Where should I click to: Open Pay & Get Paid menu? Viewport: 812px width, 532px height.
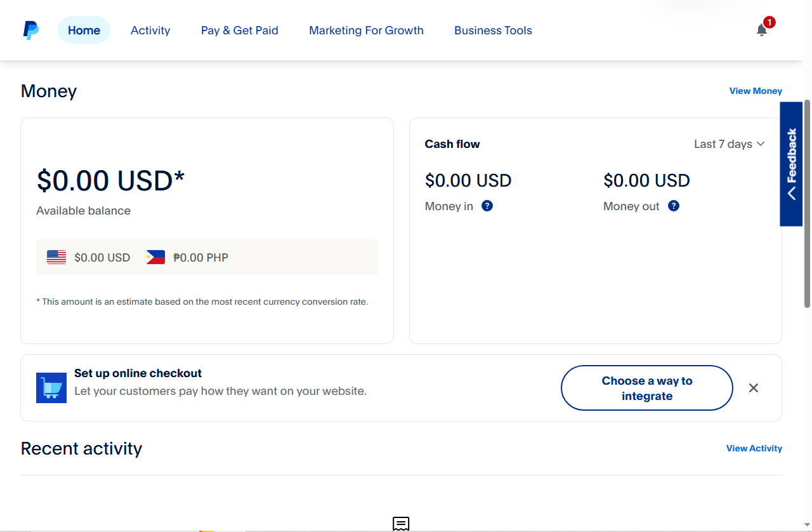pos(240,30)
